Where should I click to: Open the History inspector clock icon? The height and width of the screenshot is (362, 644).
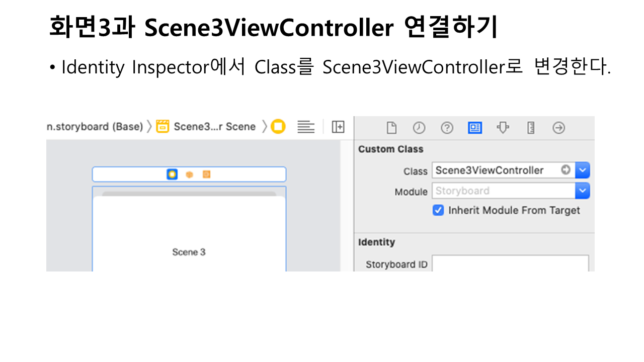tap(419, 128)
